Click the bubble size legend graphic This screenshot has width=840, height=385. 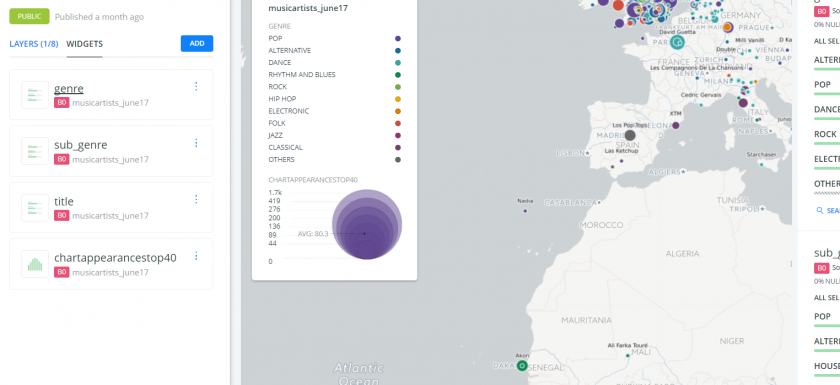(367, 224)
